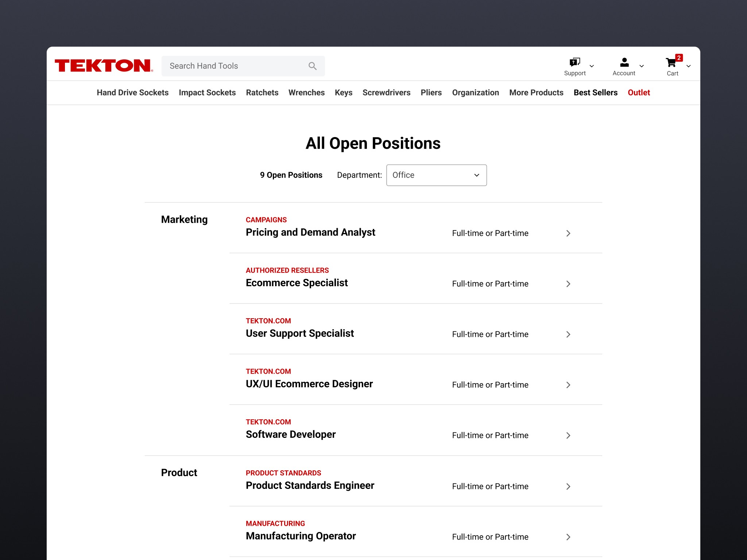Viewport: 747px width, 560px height.
Task: Click the PRODUCT STANDARDS team label
Action: [283, 473]
